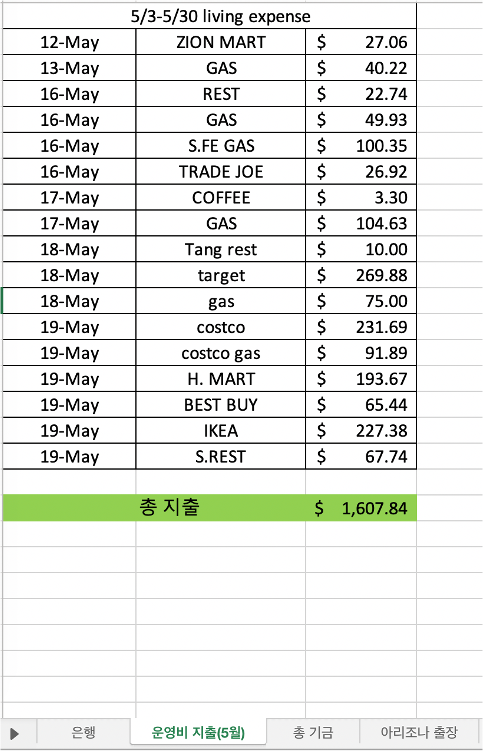
Task: Select the costco gas cell
Action: [221, 353]
